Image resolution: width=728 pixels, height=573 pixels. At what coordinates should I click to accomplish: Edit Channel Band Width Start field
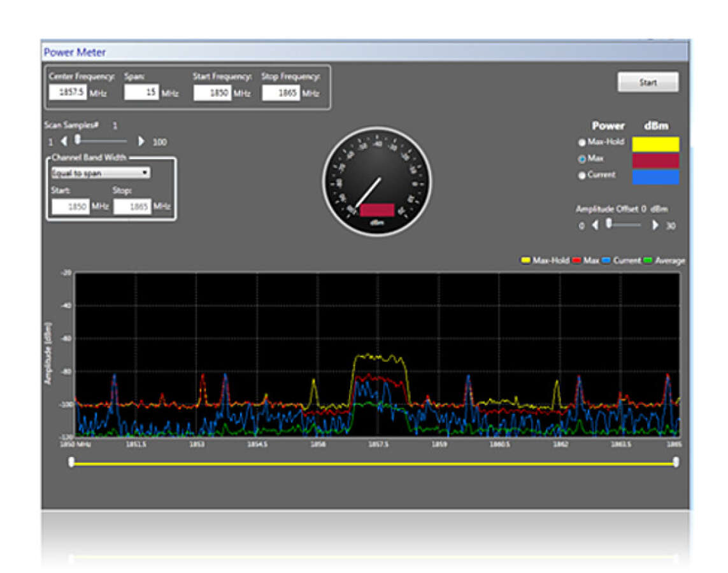pos(70,206)
